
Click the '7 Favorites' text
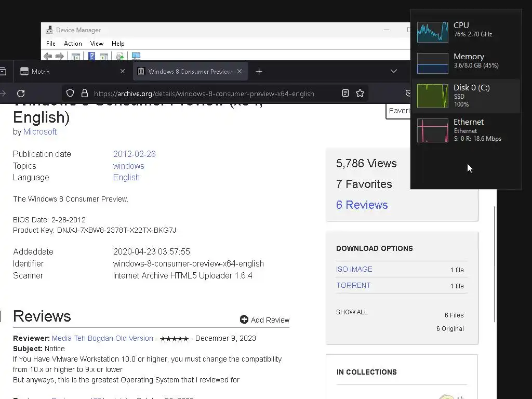pyautogui.click(x=364, y=184)
